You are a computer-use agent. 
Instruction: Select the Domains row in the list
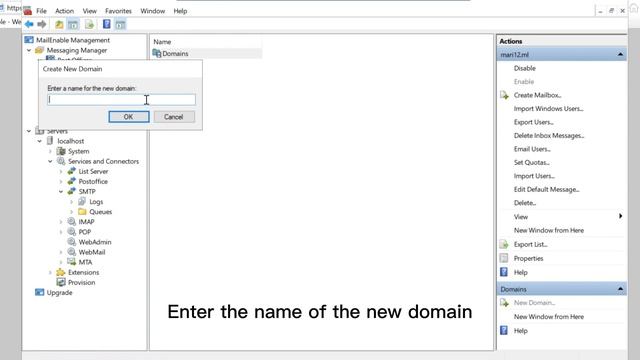tap(206, 53)
